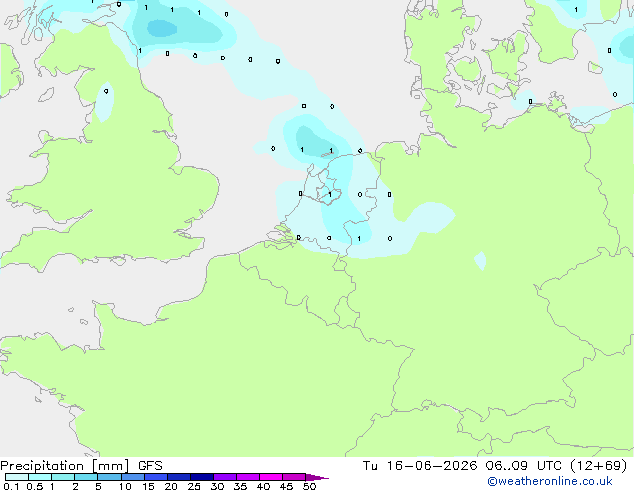The height and width of the screenshot is (490, 634).
Task: Click the 45–50 mm legend color swatch
Action: pyautogui.click(x=294, y=477)
